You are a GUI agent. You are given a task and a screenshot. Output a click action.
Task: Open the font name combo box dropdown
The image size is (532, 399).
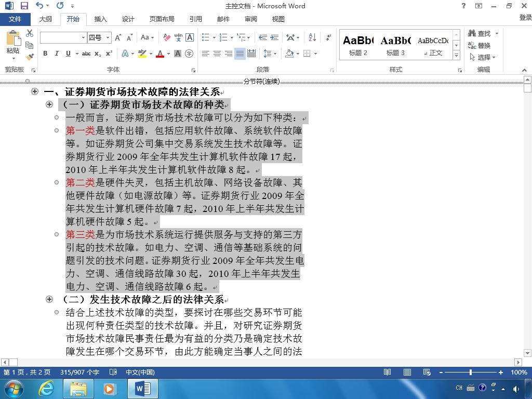point(83,37)
